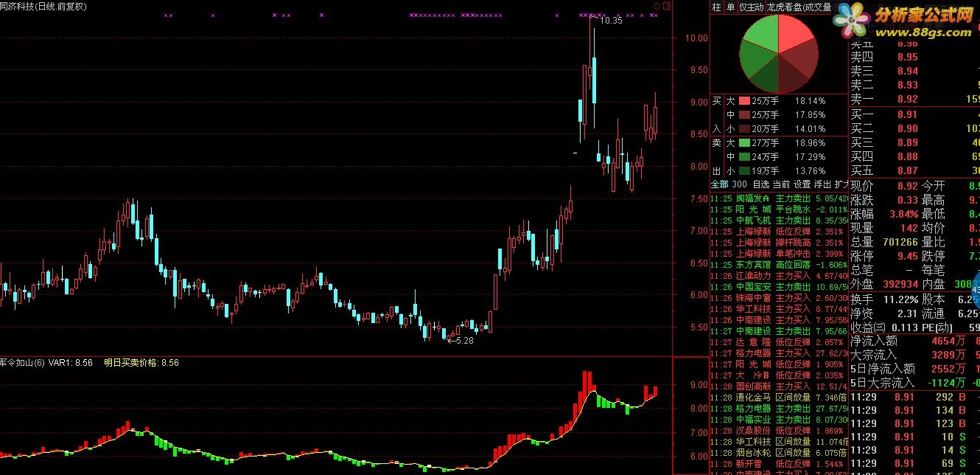This screenshot has width=980, height=475.
Task: Select the 上海绿新 撑杆跳高 row
Action: [x=778, y=243]
